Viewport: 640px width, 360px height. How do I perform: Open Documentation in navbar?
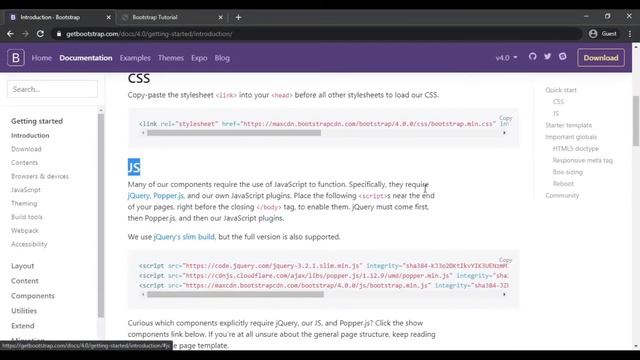[x=86, y=58]
